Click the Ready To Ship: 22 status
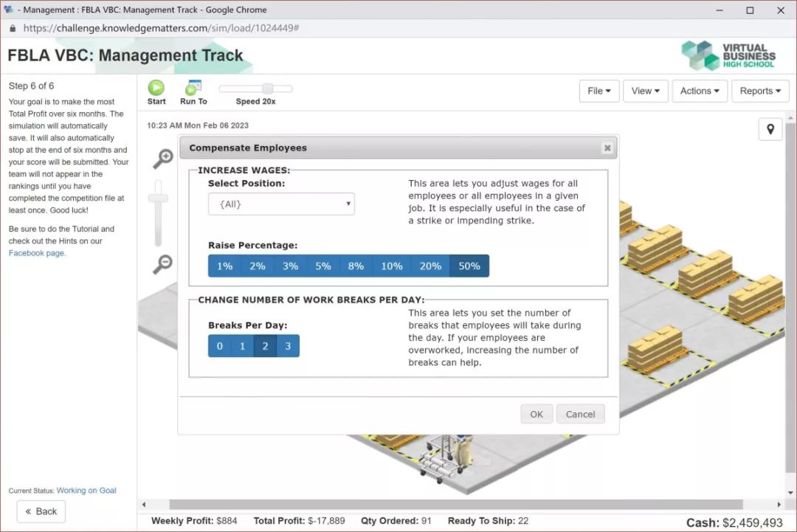This screenshot has width=797, height=532. (488, 521)
